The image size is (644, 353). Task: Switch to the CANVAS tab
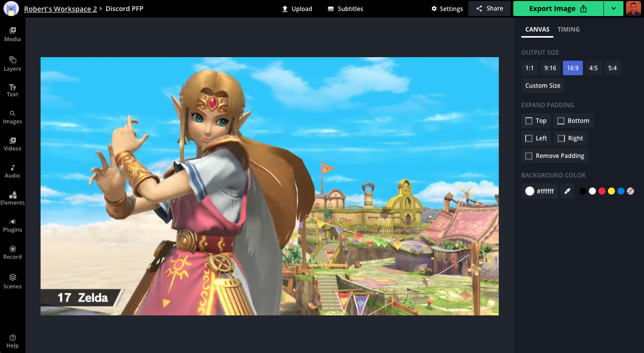coord(537,30)
